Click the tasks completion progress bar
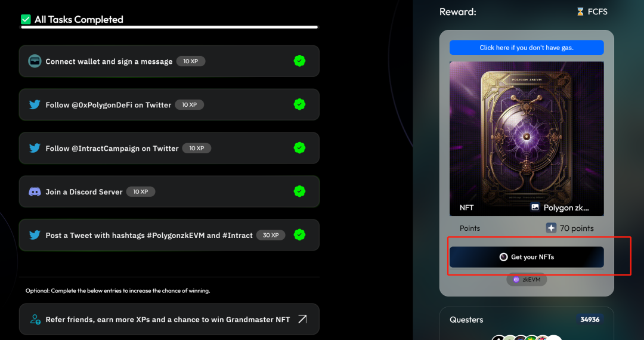644x340 pixels. coord(169,27)
